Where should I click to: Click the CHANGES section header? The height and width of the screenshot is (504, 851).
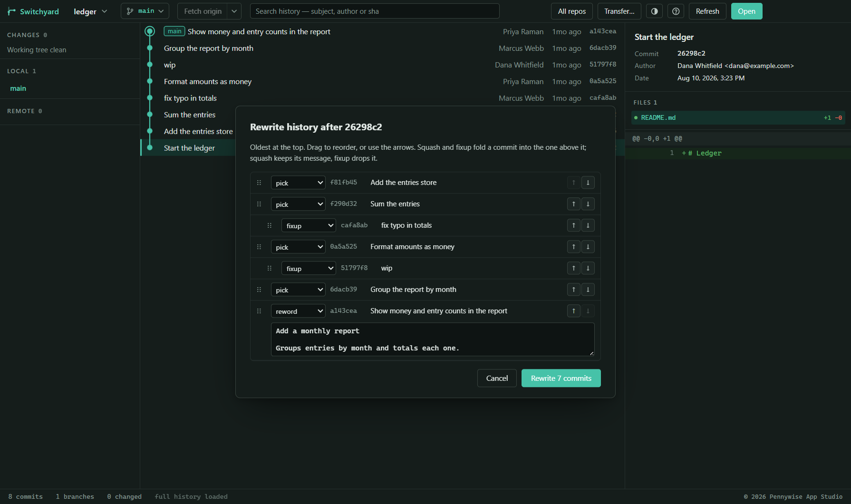[27, 35]
